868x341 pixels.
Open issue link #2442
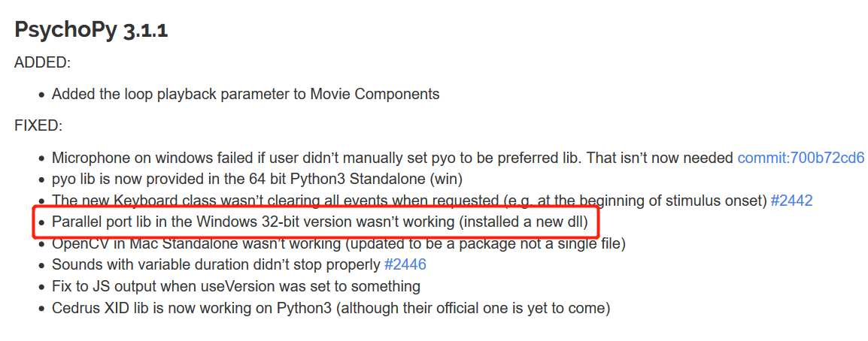(x=791, y=201)
